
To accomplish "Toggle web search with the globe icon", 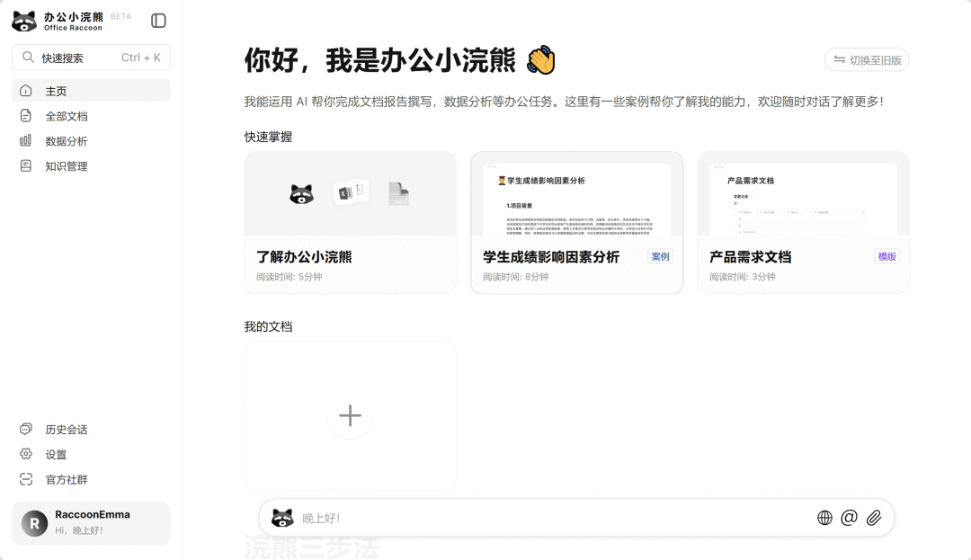I will coord(824,518).
